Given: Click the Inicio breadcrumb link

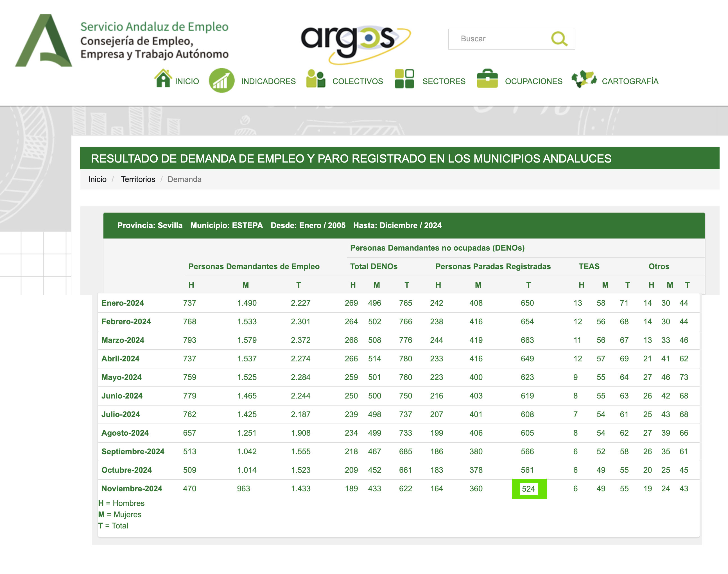Looking at the screenshot, I should (x=97, y=179).
